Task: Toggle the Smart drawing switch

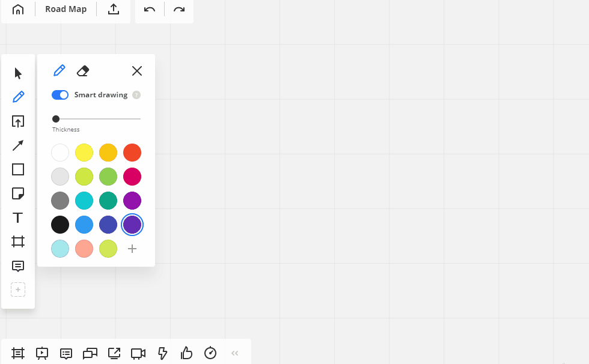Action: (x=60, y=95)
